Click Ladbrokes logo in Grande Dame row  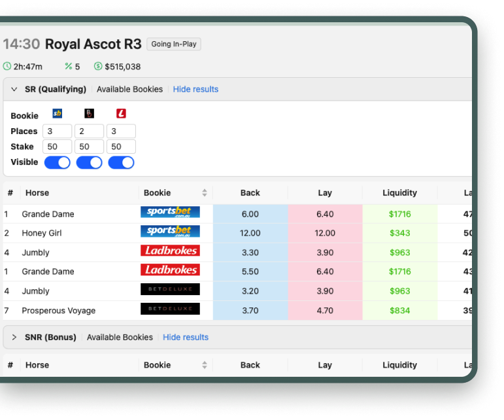point(170,270)
